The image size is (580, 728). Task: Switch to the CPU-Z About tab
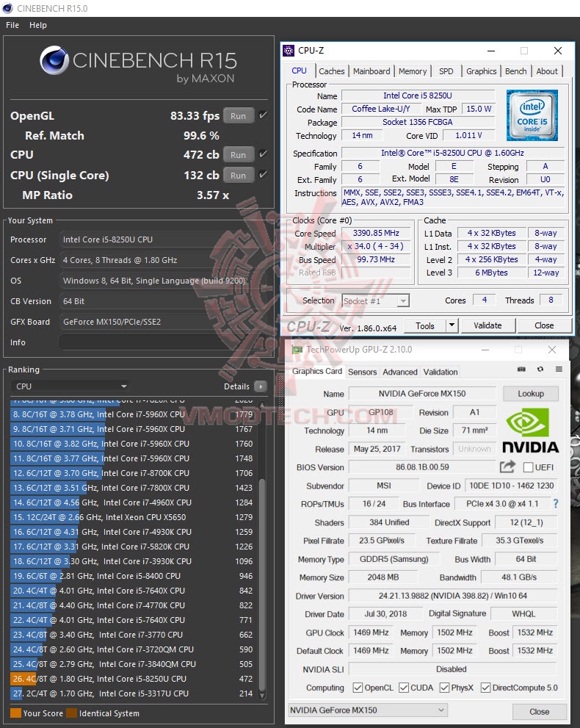[547, 71]
